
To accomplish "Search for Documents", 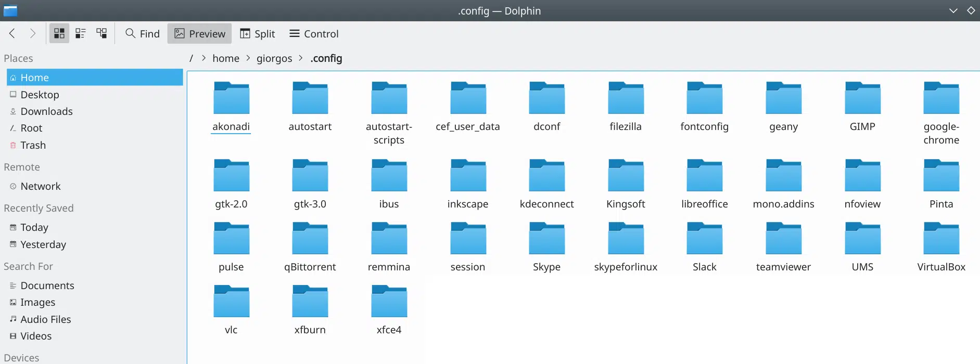I will [x=95, y=285].
